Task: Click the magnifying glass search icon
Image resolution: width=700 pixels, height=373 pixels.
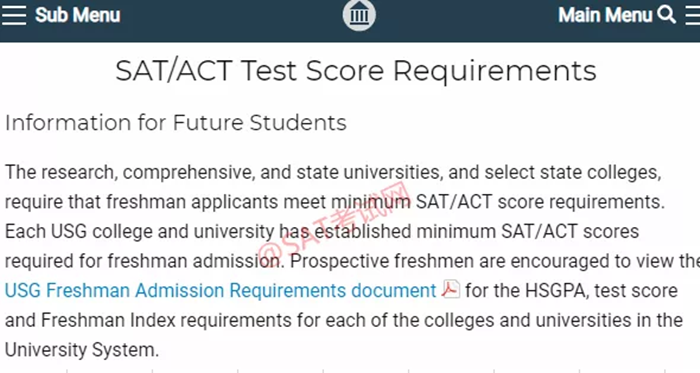Action: [x=667, y=15]
